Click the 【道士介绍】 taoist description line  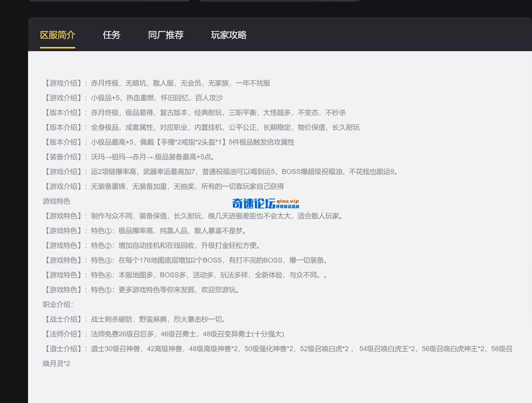point(271,349)
